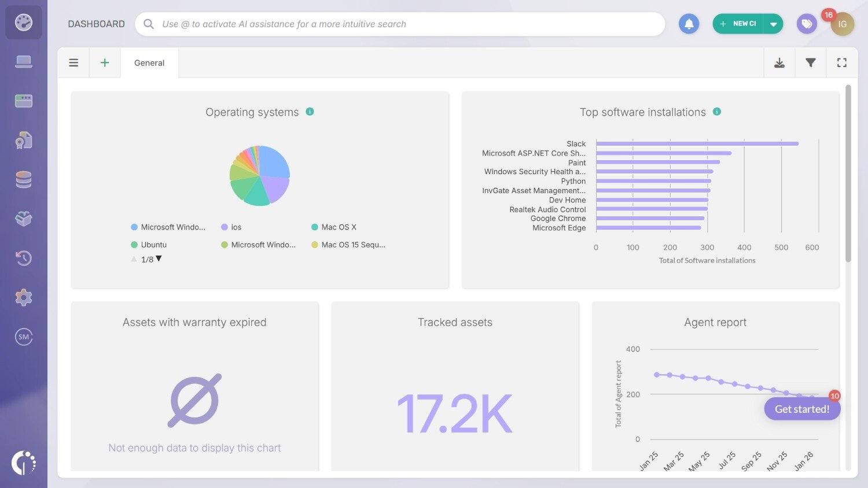Toggle the Ubuntu slice visibility in the legend
Viewport: 868px width, 488px height.
point(149,245)
